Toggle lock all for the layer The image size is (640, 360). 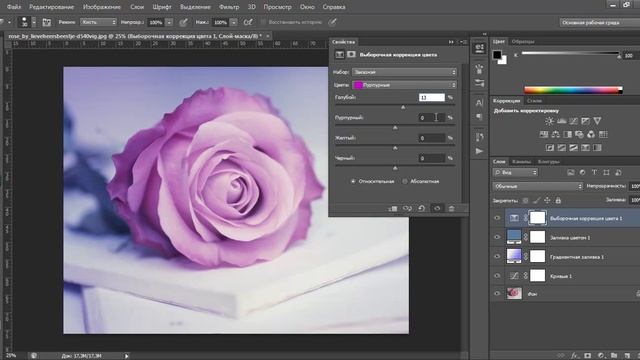tap(558, 200)
